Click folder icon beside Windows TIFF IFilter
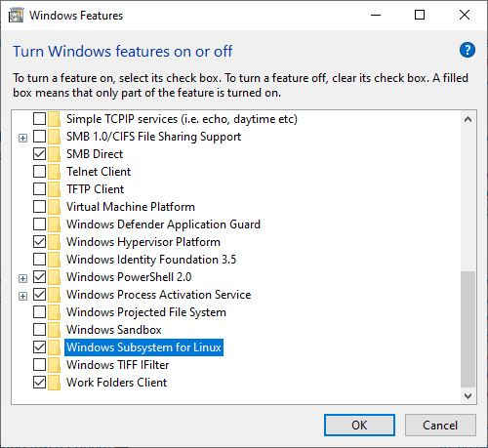The image size is (488, 448). pos(55,365)
